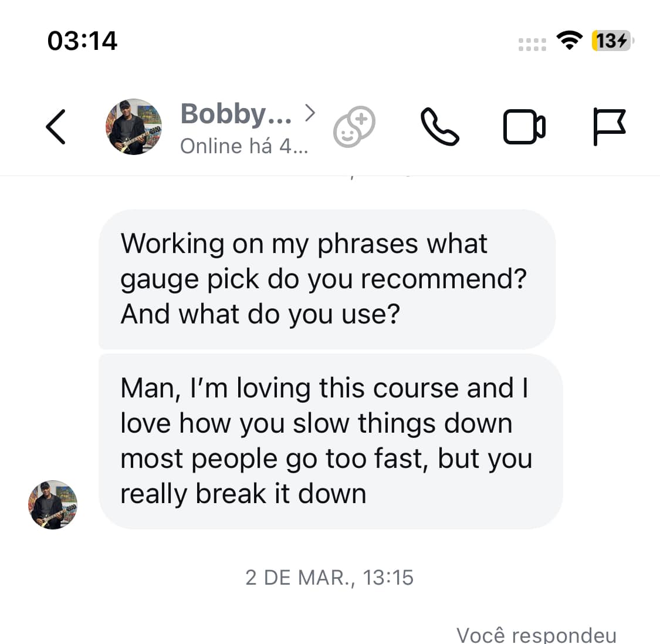Open Bobby's profile picture in header
This screenshot has width=660, height=644.
[x=134, y=127]
